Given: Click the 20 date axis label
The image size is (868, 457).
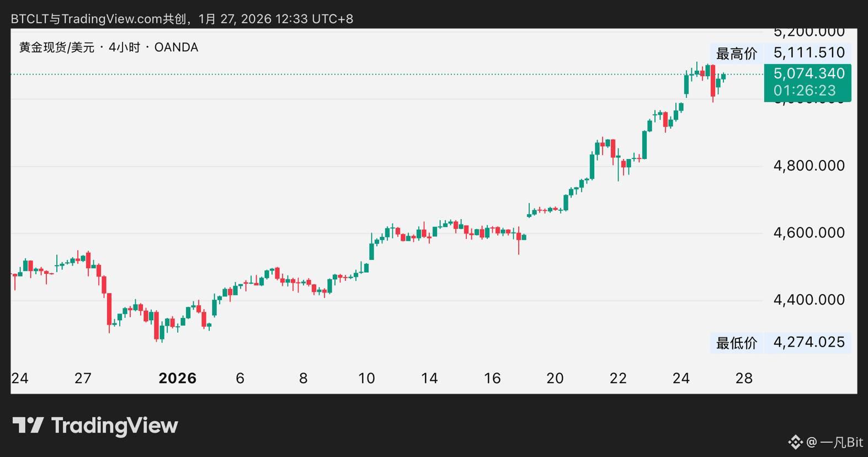Looking at the screenshot, I should [555, 378].
